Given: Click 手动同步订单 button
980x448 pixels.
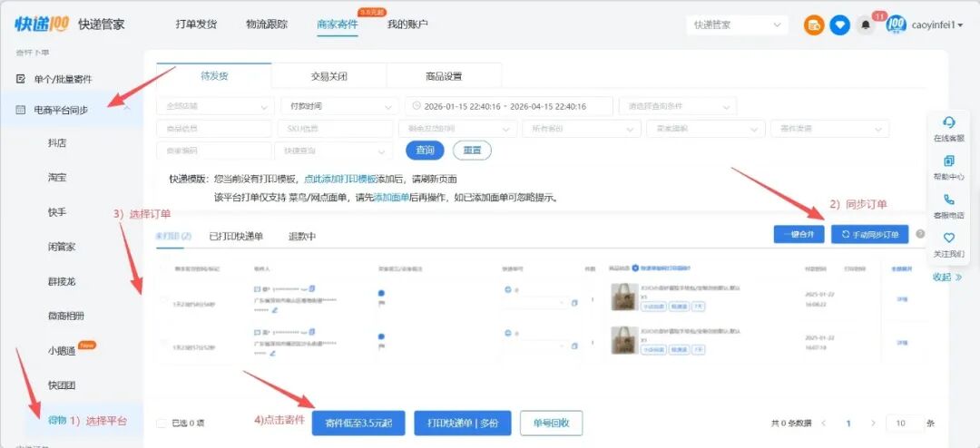Looking at the screenshot, I should (869, 234).
